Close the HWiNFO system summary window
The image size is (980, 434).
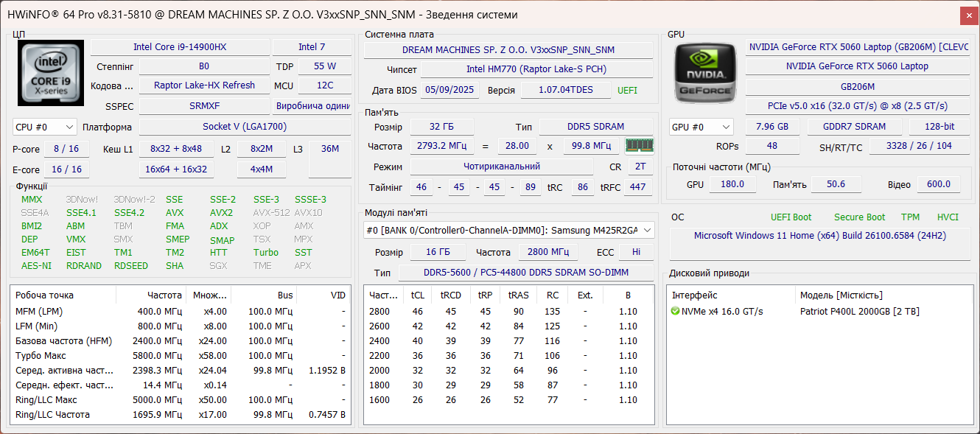969,15
